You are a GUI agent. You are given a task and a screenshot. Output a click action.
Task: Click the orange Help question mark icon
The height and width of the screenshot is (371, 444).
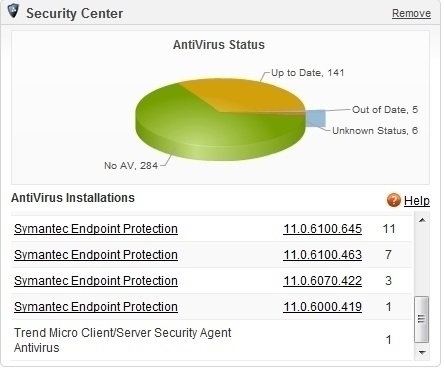[394, 201]
